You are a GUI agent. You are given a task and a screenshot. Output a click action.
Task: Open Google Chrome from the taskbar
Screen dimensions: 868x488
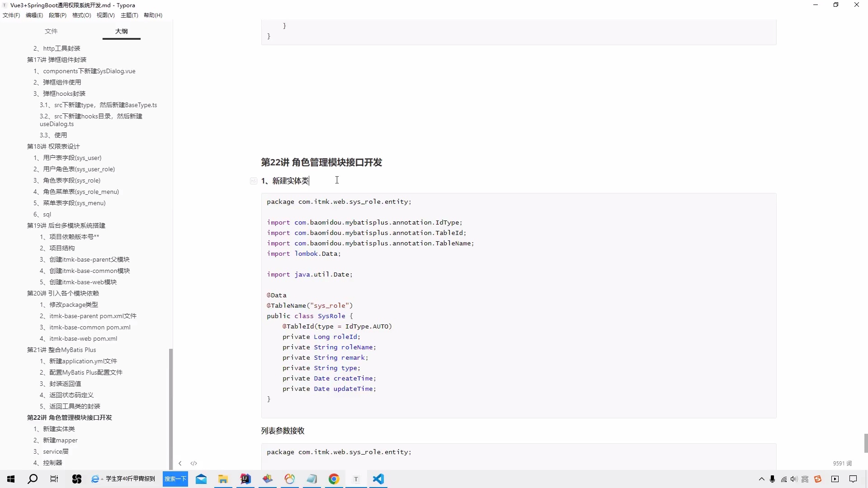(334, 479)
